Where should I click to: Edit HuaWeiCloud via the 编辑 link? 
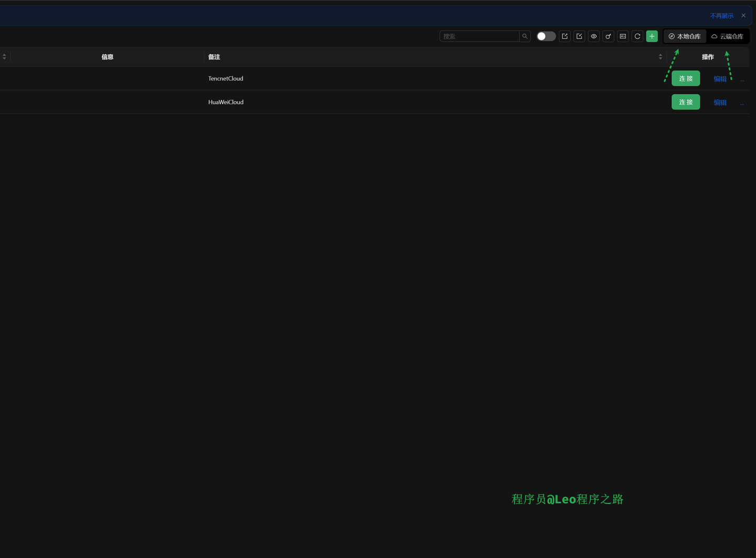click(720, 102)
